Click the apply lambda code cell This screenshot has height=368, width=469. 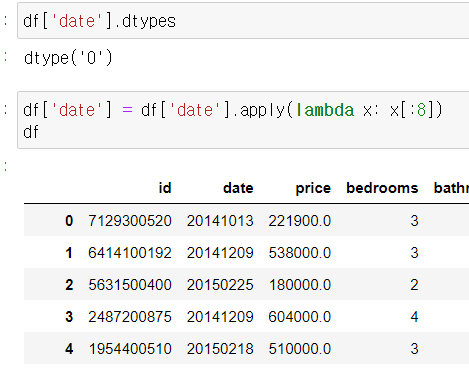(x=243, y=120)
